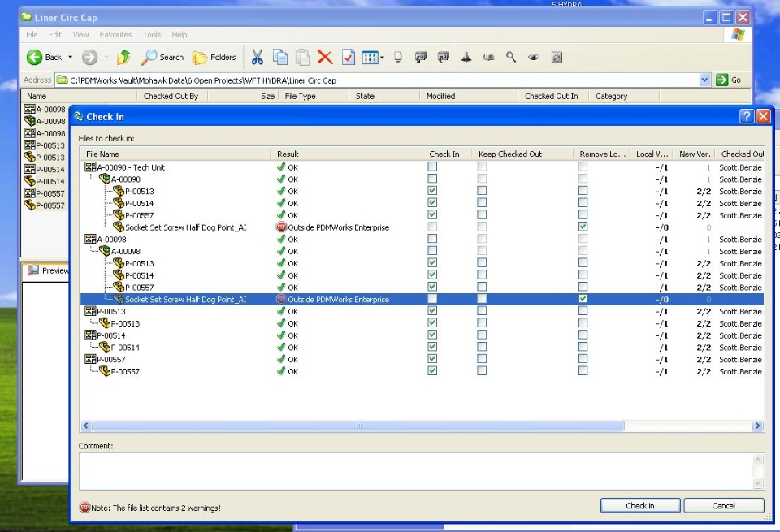Click the Cut scissors icon
The image size is (780, 532).
pyautogui.click(x=257, y=57)
